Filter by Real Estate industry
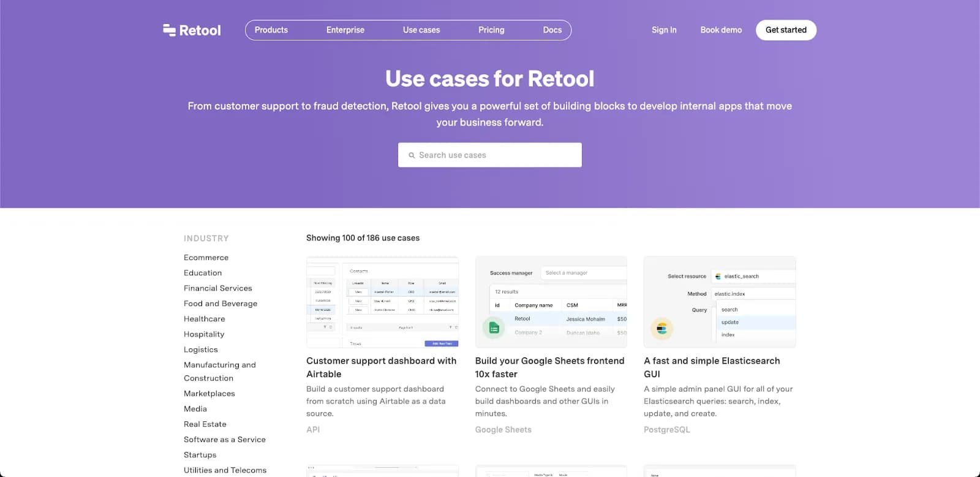 point(205,424)
